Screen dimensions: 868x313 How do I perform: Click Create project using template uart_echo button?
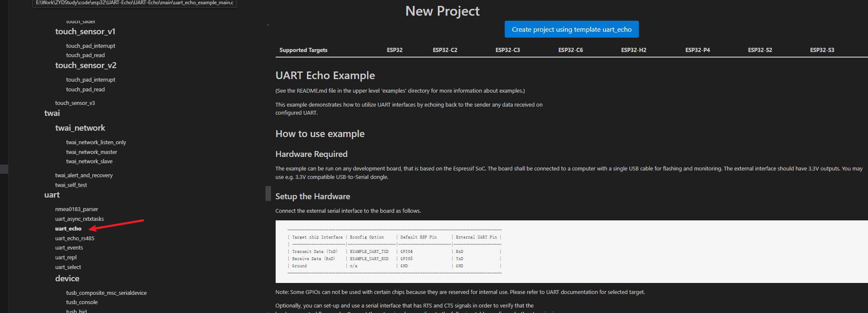571,30
